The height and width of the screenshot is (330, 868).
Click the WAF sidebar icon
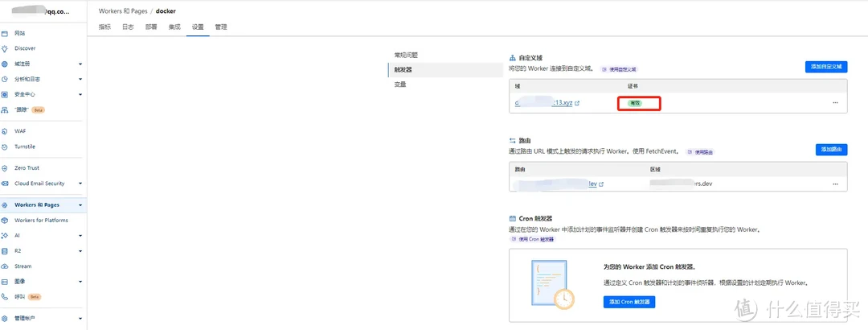5,131
